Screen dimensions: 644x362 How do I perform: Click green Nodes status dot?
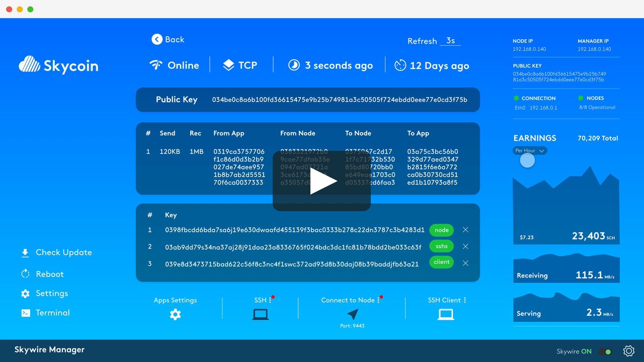point(581,98)
